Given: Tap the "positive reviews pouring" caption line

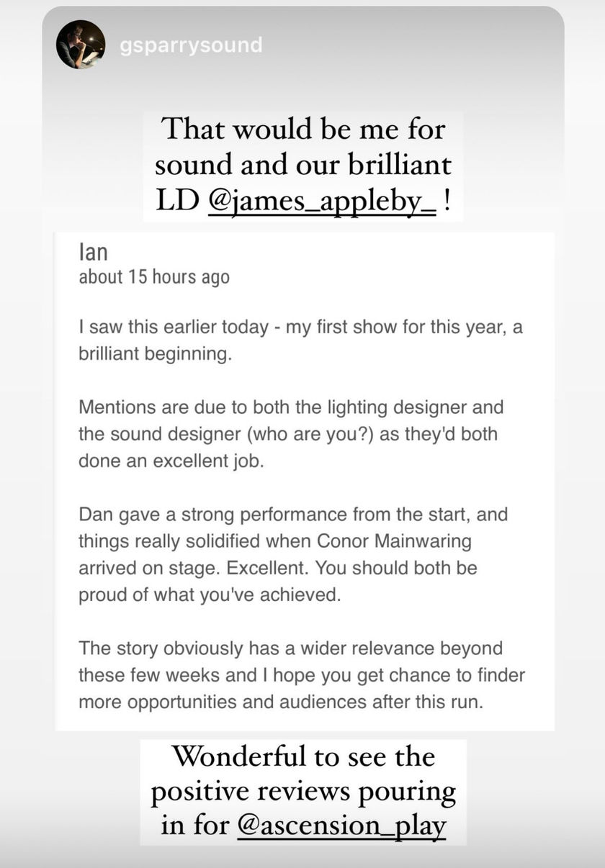Looking at the screenshot, I should coord(303,792).
